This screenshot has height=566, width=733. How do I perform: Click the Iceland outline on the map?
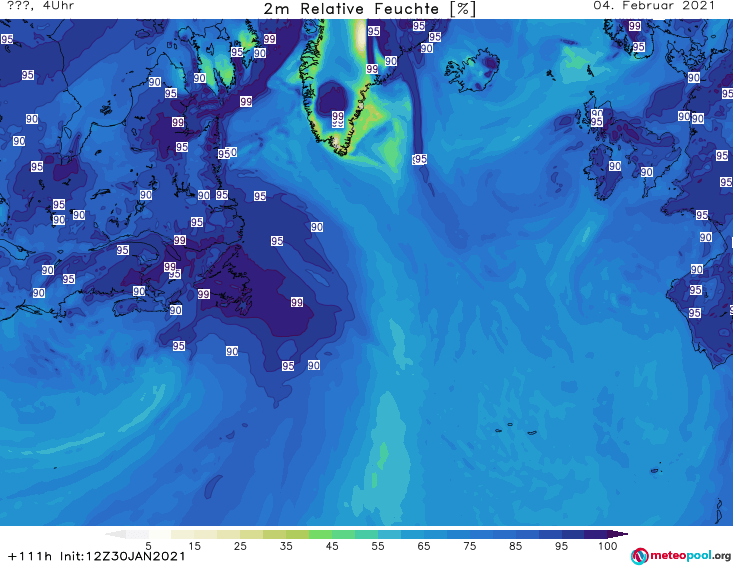pyautogui.click(x=473, y=71)
